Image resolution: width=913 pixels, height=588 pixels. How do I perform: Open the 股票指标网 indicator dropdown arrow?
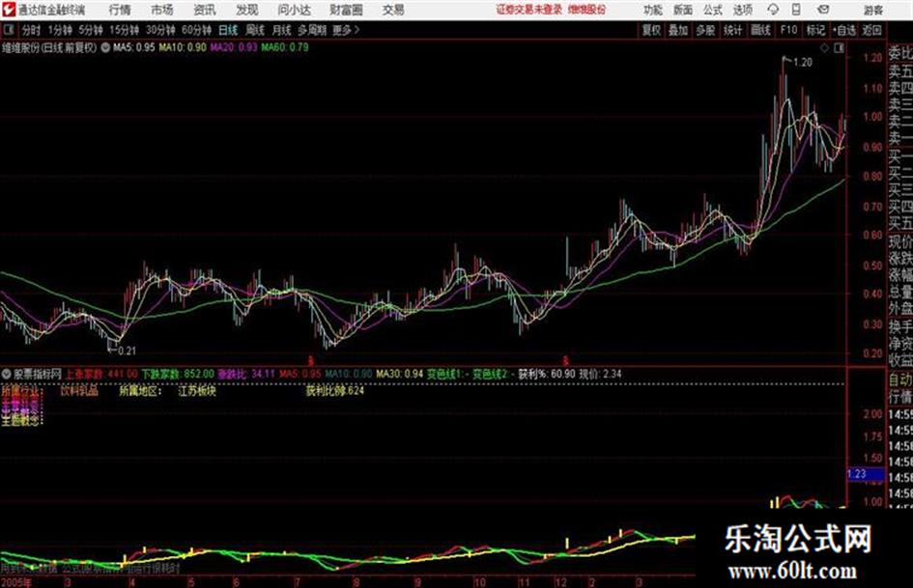click(7, 374)
